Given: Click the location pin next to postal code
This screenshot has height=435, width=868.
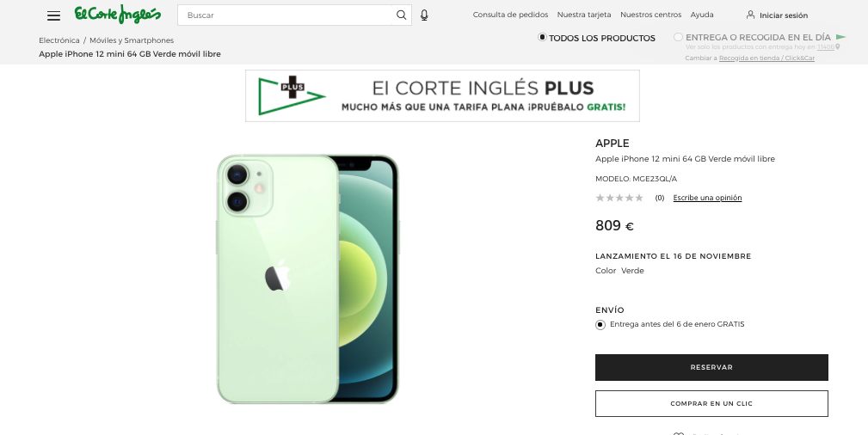Looking at the screenshot, I should [838, 47].
